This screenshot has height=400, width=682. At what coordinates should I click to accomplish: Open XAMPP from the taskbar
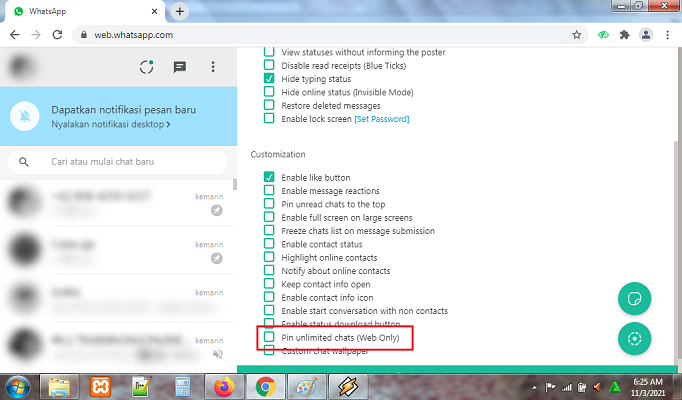click(x=100, y=387)
